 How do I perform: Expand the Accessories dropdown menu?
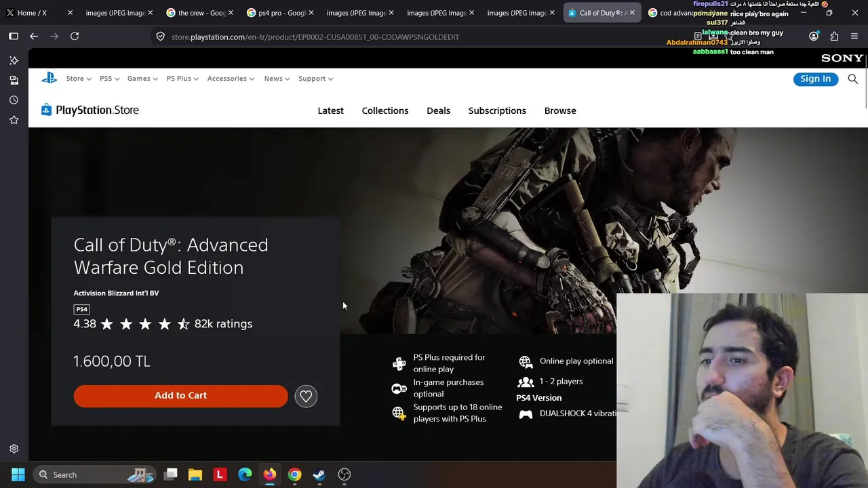point(231,79)
